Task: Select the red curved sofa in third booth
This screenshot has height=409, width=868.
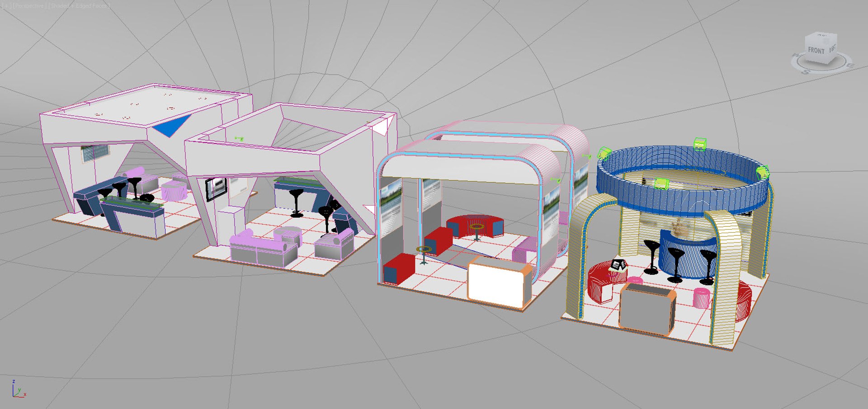Action: pos(476,226)
